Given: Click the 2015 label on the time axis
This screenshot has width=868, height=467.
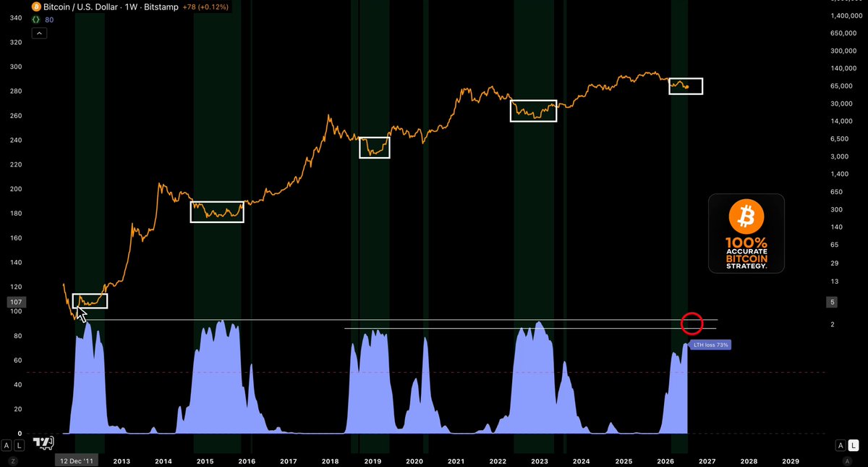Looking at the screenshot, I should point(205,460).
